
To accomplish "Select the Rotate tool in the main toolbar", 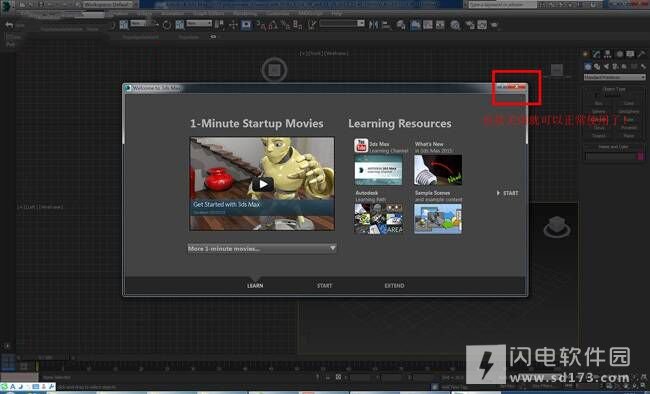I will pyautogui.click(x=167, y=25).
